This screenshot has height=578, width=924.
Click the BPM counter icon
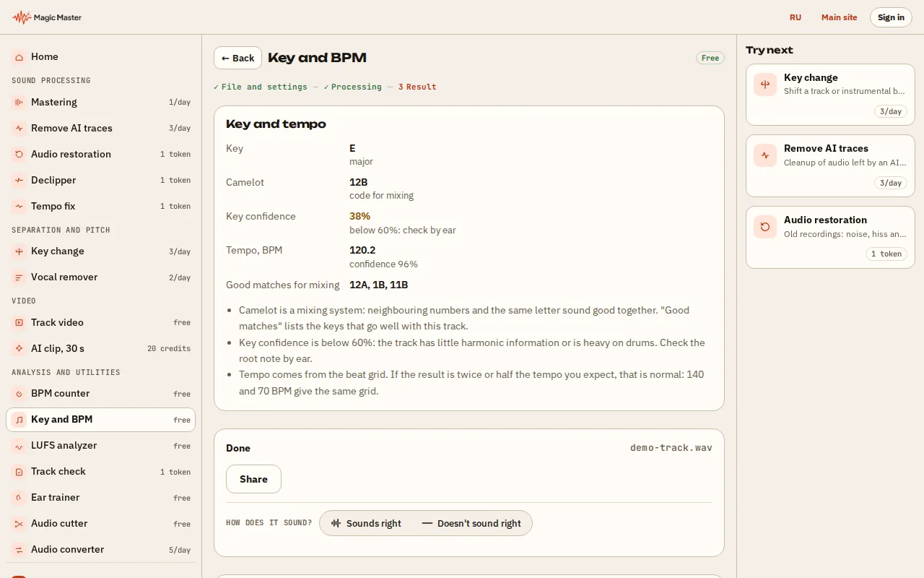tap(19, 394)
